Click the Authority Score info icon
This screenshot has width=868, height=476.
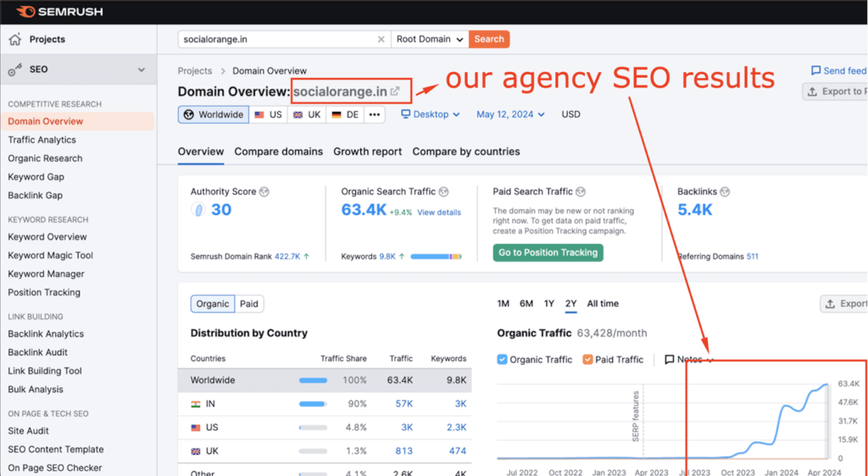[x=264, y=192]
